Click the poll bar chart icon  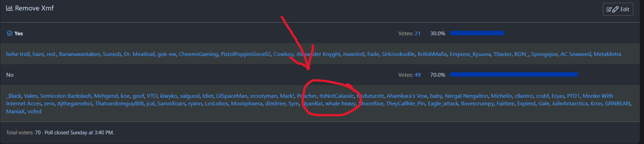[9, 8]
